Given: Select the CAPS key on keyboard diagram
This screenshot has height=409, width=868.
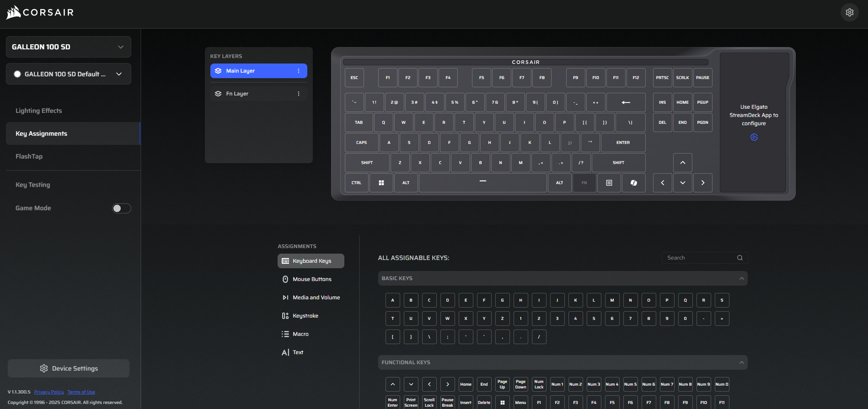Looking at the screenshot, I should click(361, 143).
